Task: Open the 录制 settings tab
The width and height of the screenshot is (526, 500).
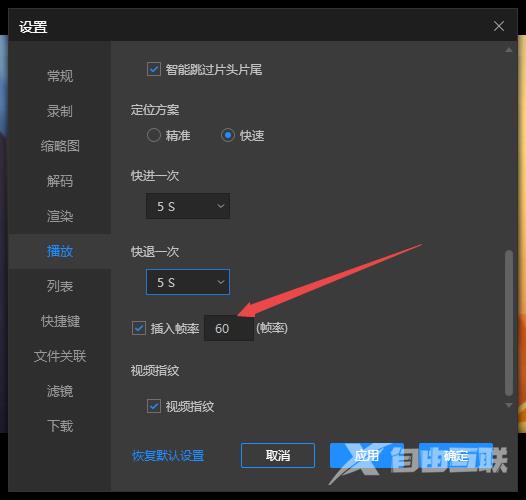Action: point(60,111)
